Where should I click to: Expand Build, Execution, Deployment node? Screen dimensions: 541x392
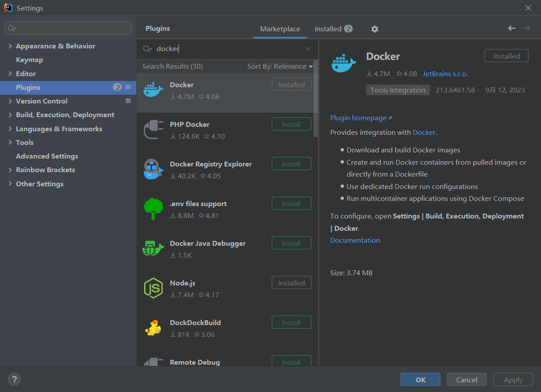click(10, 115)
